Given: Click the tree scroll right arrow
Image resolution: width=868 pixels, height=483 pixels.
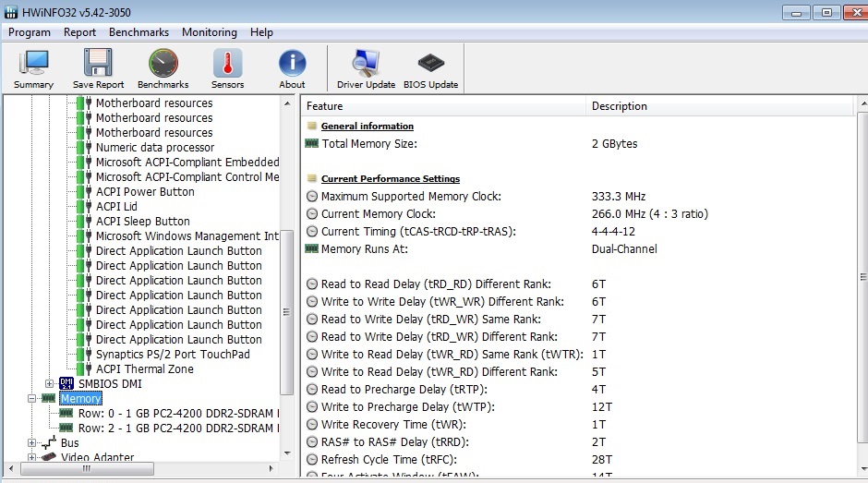Looking at the screenshot, I should [x=271, y=468].
